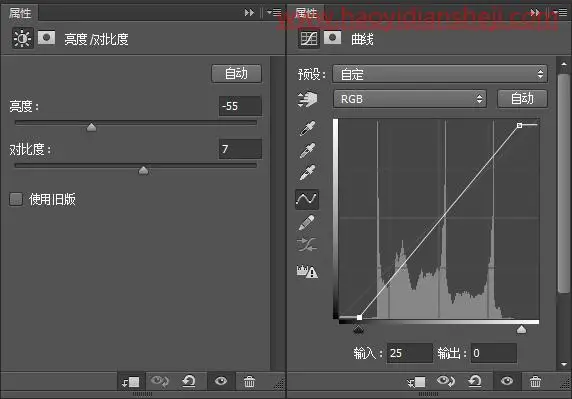Click the Brightness/Contrast adjustment sun icon
This screenshot has height=399, width=572.
[22, 38]
